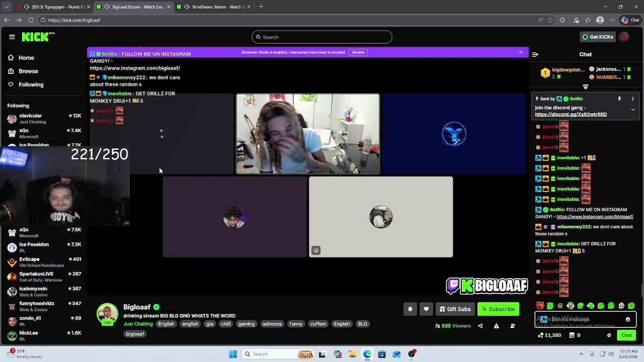This screenshot has width=644, height=362.
Task: Click the adinross tag
Action: (x=272, y=324)
